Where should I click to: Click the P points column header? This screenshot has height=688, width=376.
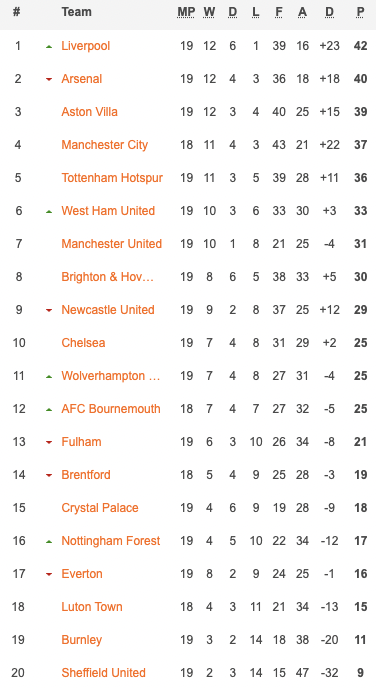tap(360, 12)
